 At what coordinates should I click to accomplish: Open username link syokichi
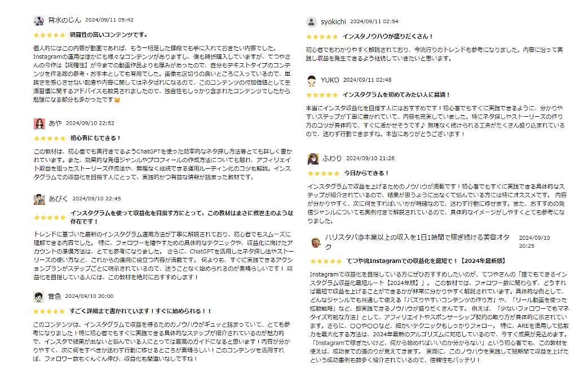(333, 22)
